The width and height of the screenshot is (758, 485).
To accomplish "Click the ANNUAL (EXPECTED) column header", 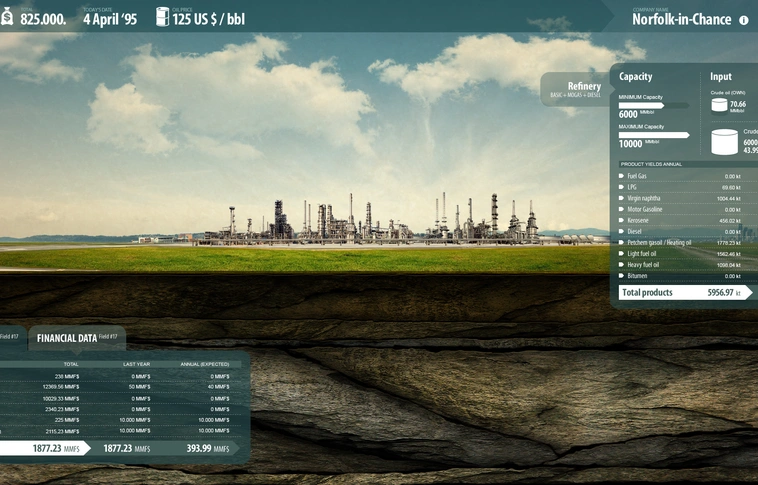I will (204, 364).
